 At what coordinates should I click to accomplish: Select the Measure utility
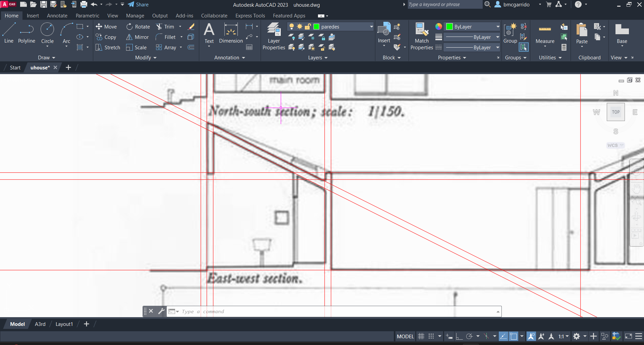pos(545,34)
